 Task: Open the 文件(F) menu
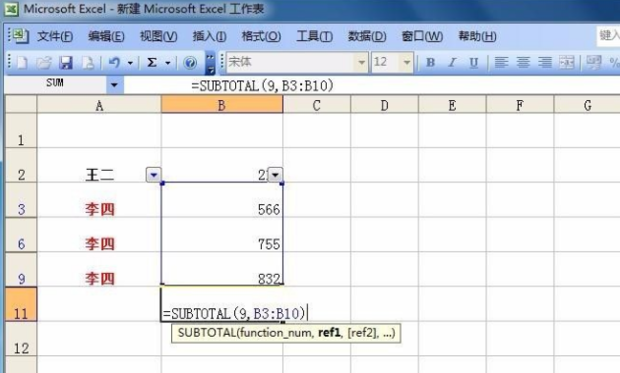coord(55,36)
